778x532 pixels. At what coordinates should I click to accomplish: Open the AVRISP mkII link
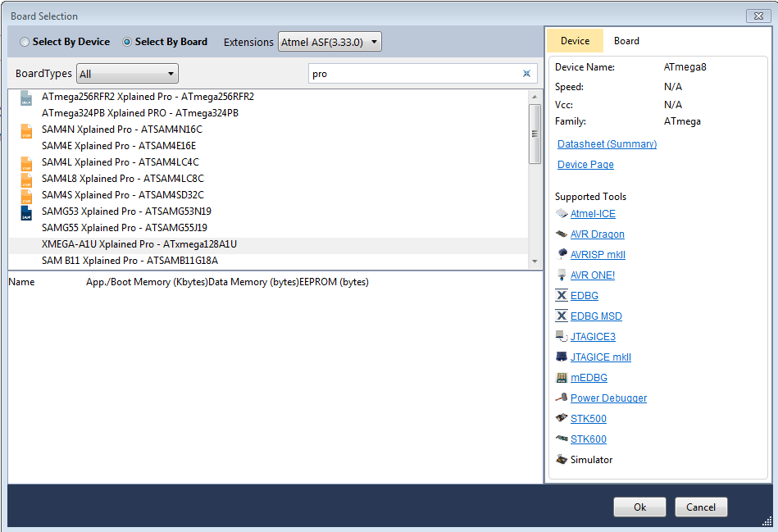click(598, 255)
